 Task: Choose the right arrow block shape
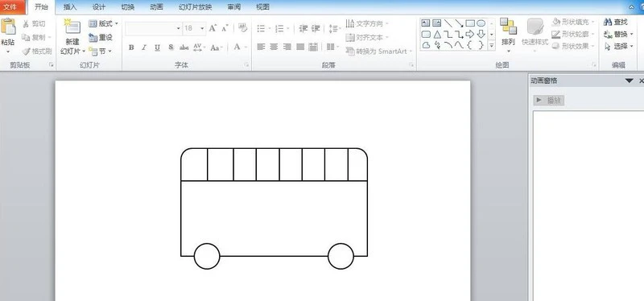pos(470,34)
